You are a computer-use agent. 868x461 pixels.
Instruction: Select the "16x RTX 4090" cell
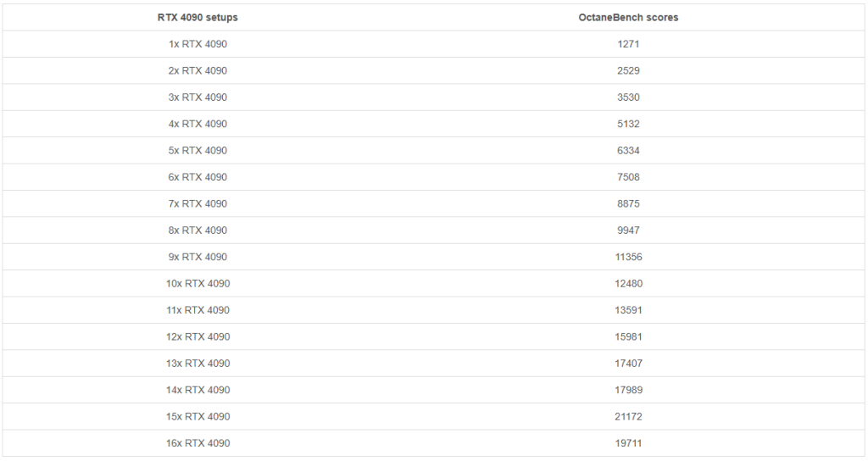pos(198,443)
